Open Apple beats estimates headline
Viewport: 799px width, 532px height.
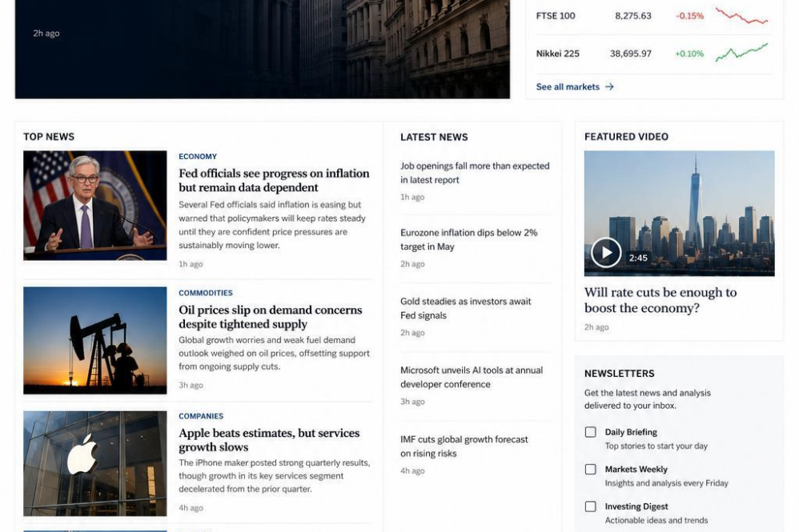click(269, 440)
